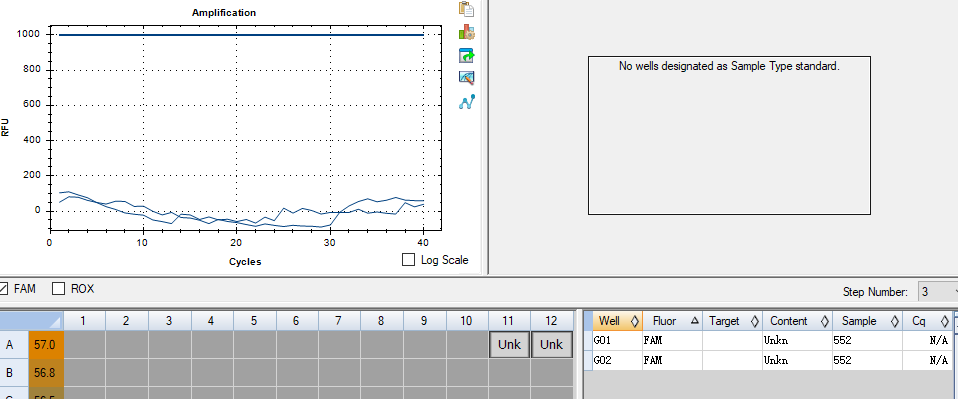Click the 57.0 temperature cell for row A

45,345
